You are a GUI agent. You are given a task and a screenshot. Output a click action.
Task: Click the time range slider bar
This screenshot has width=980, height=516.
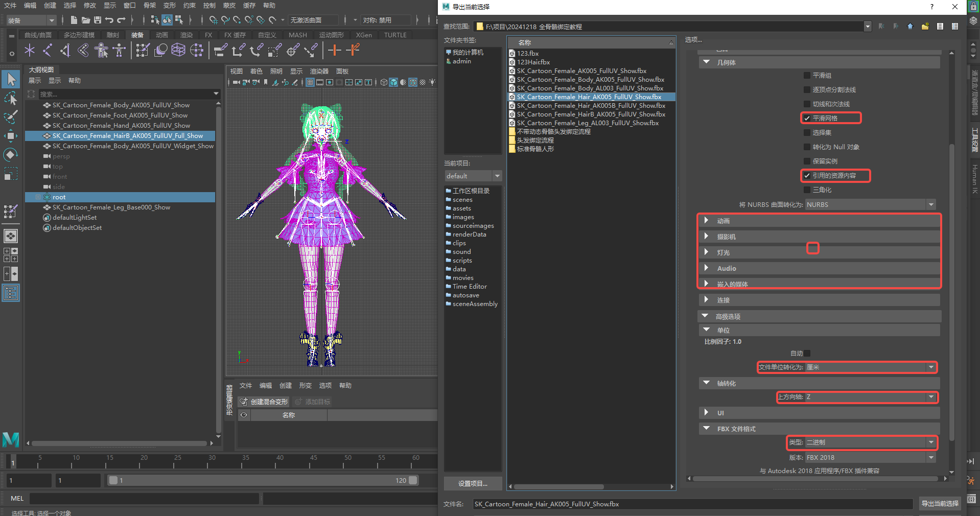263,481
